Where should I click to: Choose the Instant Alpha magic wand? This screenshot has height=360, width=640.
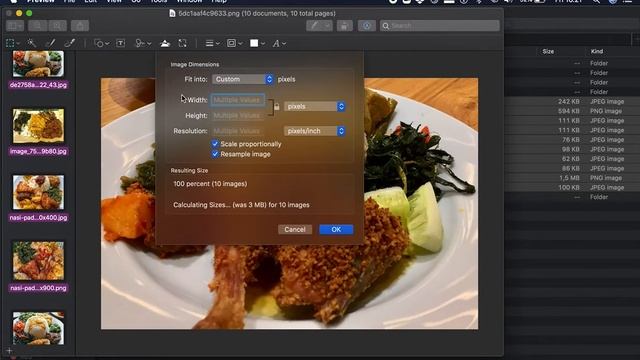point(31,43)
